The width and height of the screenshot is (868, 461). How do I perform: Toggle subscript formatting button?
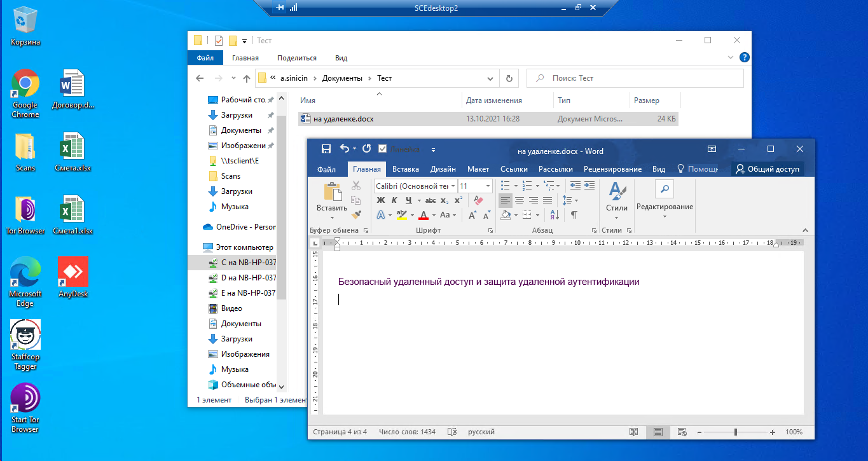click(x=444, y=200)
